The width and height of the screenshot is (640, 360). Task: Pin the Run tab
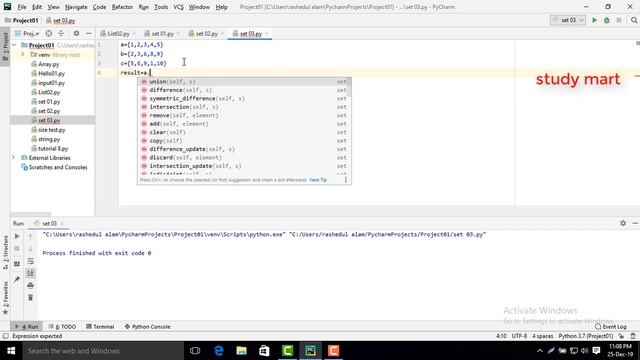pos(17,279)
